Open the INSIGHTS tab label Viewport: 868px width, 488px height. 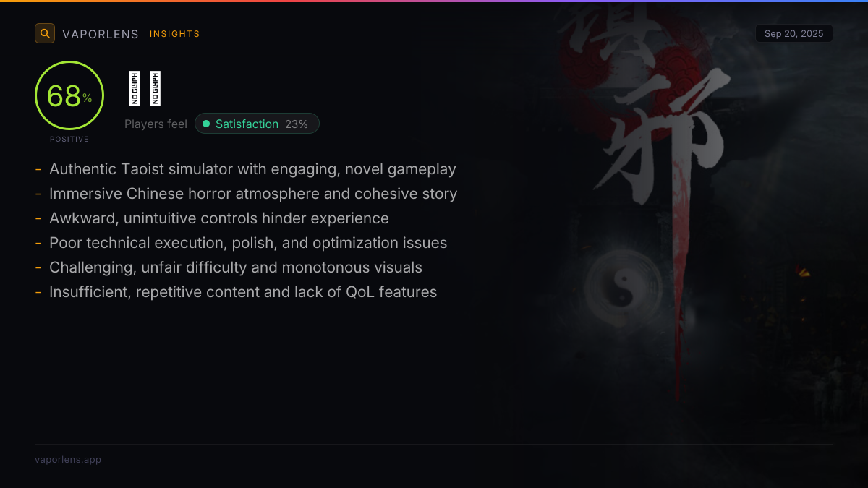click(175, 34)
